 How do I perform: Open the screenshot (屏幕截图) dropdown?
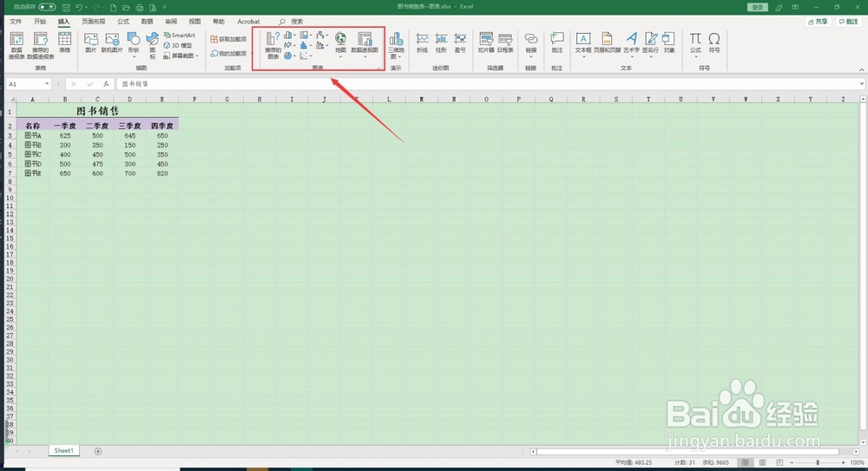(x=181, y=56)
